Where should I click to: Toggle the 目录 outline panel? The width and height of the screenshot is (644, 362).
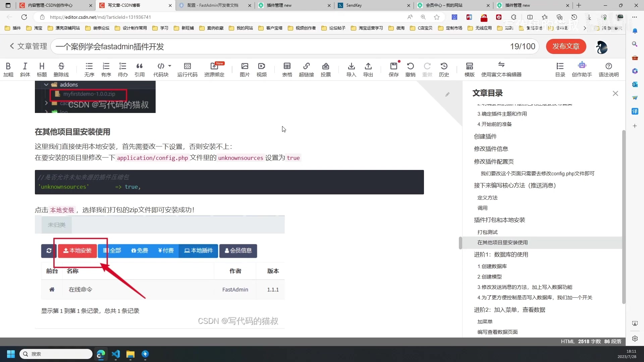tap(560, 69)
